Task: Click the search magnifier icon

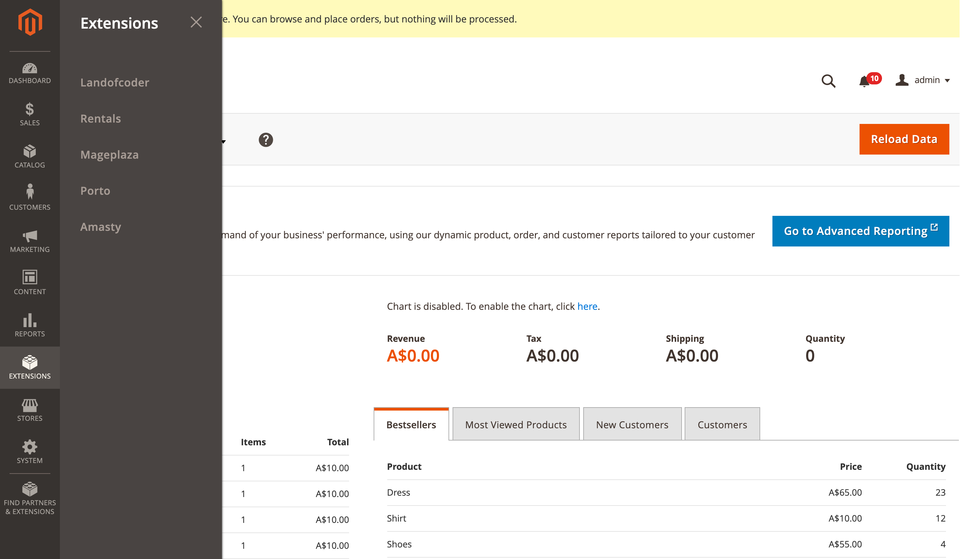Action: click(x=828, y=81)
